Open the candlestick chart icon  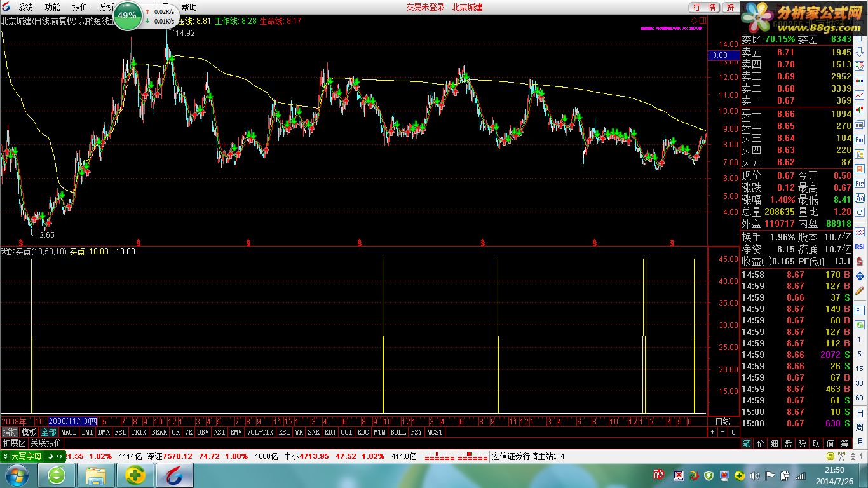[860, 109]
